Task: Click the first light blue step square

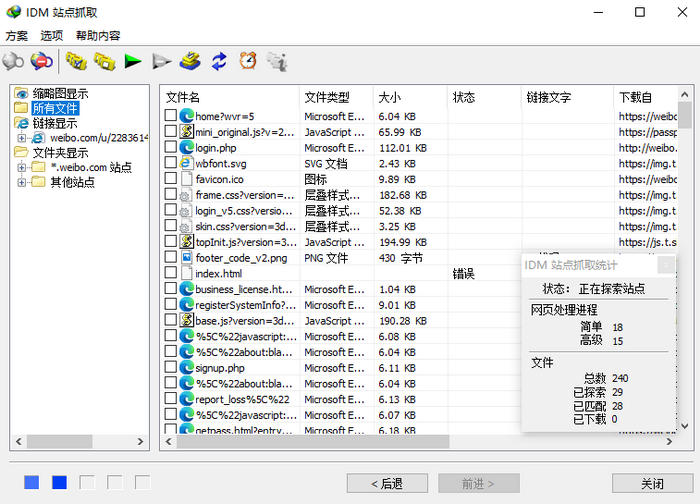Action: coord(32,483)
